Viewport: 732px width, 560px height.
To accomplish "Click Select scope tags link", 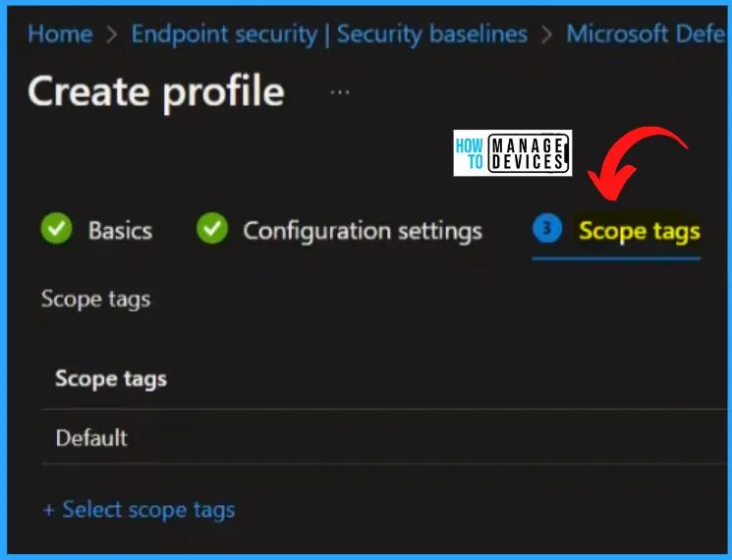I will click(140, 510).
